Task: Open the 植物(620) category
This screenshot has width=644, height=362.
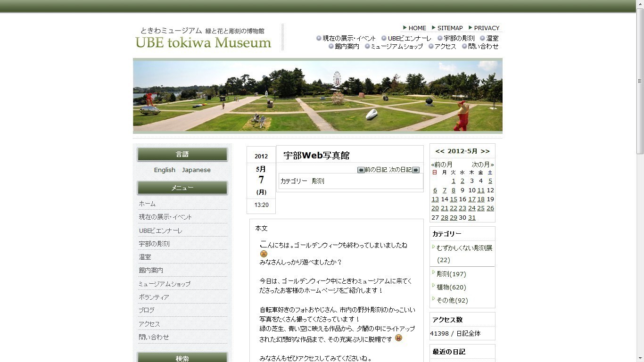Action: click(451, 288)
